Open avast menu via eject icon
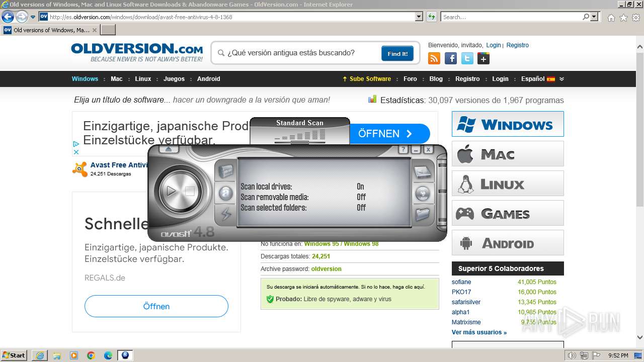The image size is (644, 362). tap(169, 149)
